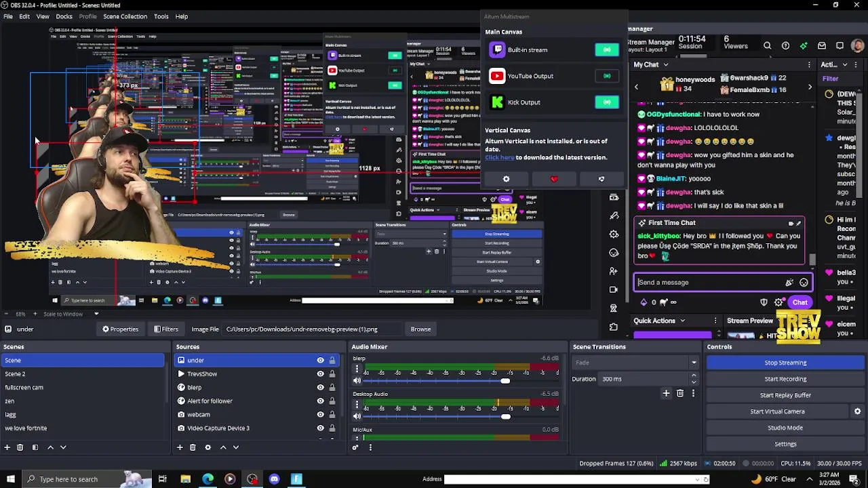Open advanced audio properties gear icon

pyautogui.click(x=355, y=447)
